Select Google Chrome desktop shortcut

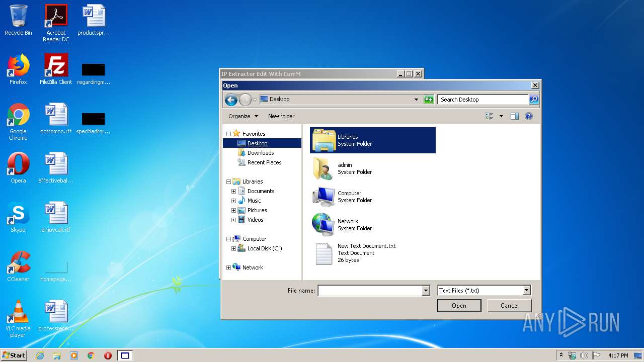pyautogui.click(x=18, y=122)
